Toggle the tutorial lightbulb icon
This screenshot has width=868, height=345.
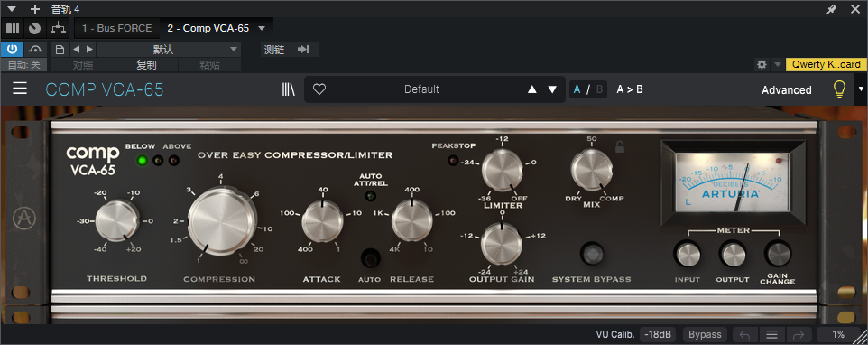click(840, 89)
